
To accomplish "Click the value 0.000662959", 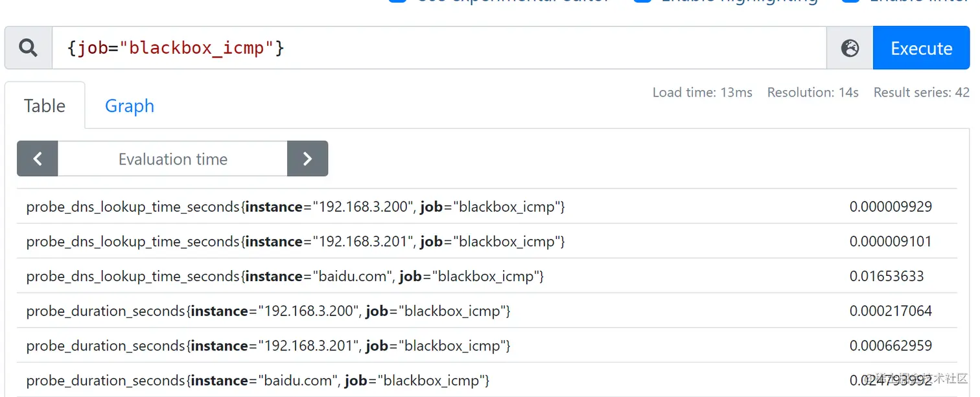I will [891, 346].
